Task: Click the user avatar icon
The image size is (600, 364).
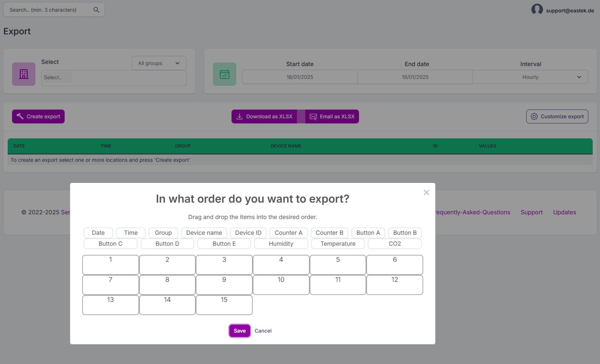Action: (537, 9)
